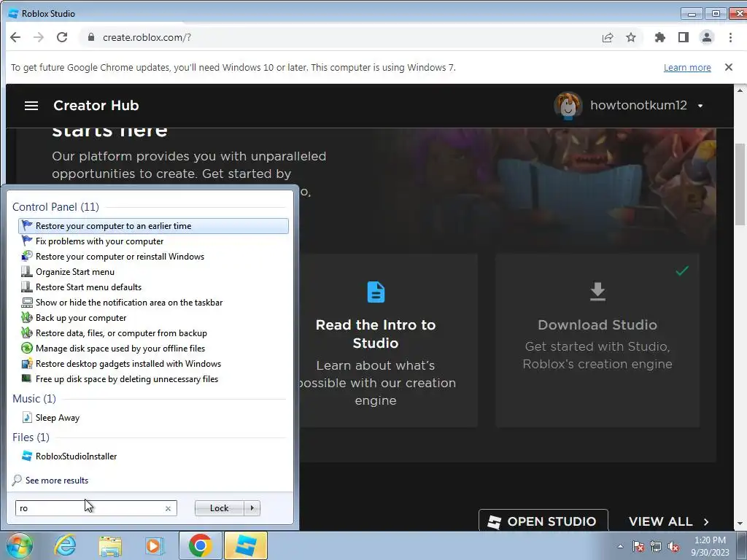
Task: Switch to Roblox Studio taskbar button
Action: pyautogui.click(x=245, y=545)
